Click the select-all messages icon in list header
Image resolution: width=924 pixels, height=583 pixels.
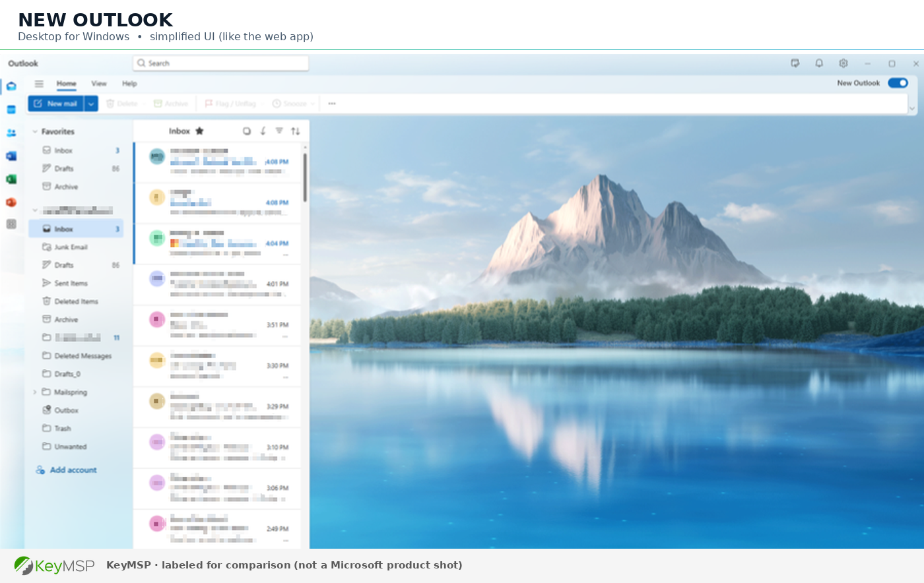[247, 131]
